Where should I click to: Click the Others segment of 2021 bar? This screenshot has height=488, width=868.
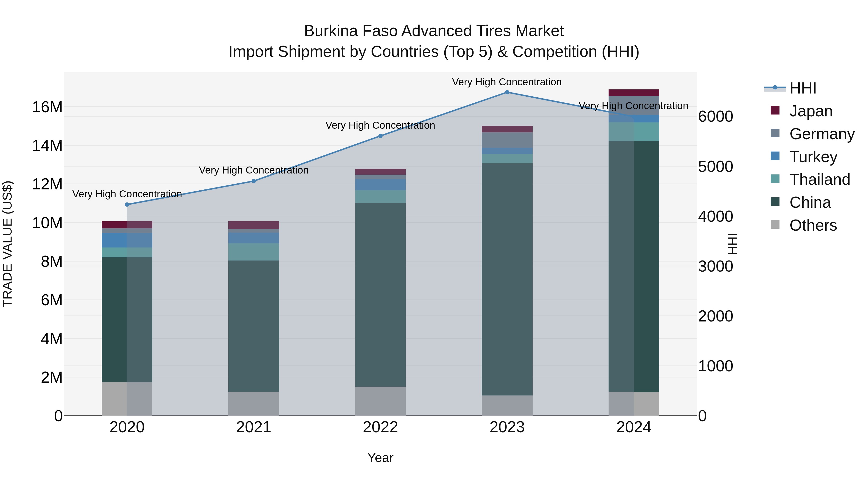coord(254,403)
